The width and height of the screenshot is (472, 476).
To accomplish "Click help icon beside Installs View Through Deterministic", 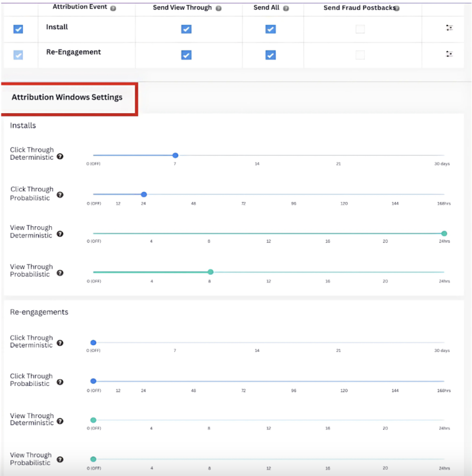I will [x=60, y=234].
